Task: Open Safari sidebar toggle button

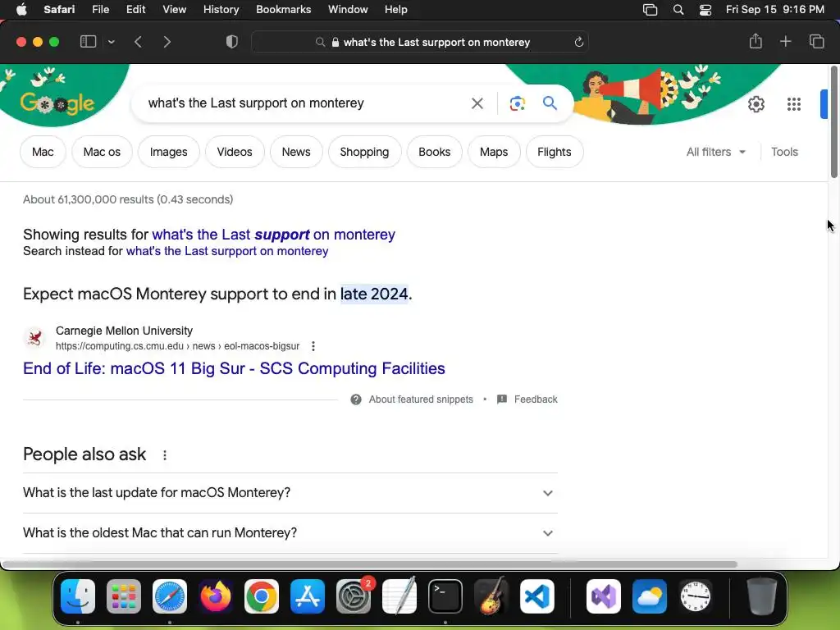Action: coord(88,42)
